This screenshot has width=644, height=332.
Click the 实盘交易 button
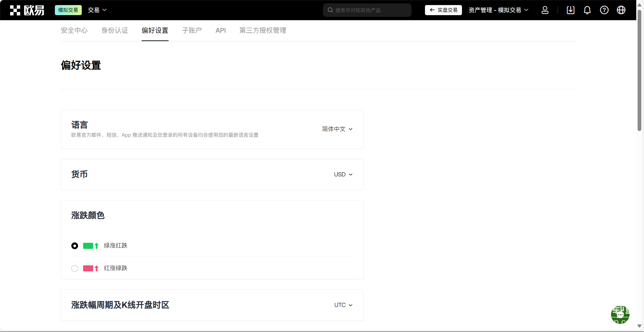443,10
